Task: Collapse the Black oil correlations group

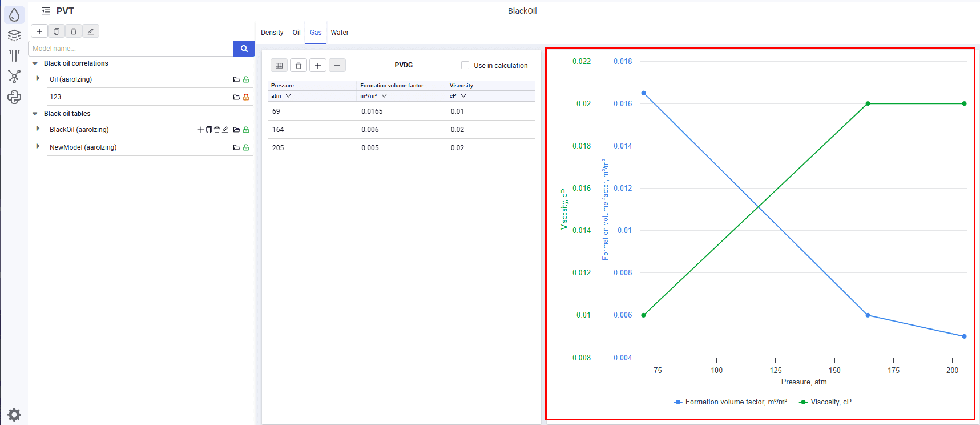Action: pos(35,63)
